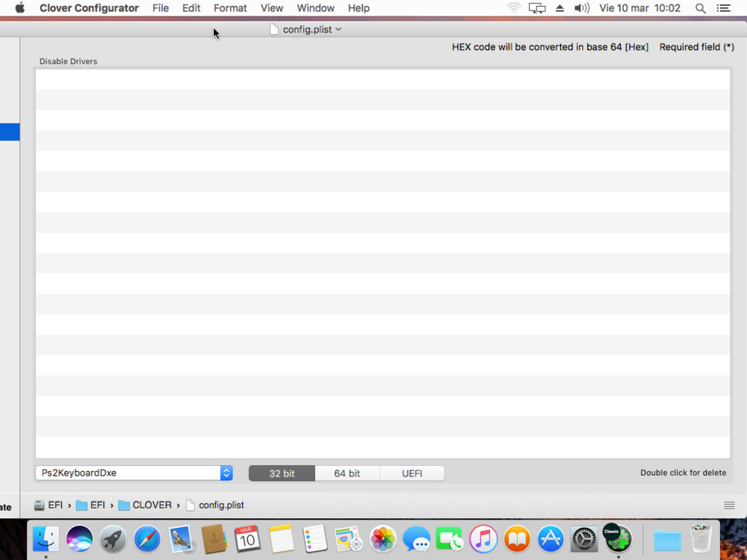Screen dimensions: 747x560
Task: Launch Safari from the Dock
Action: tap(147, 538)
